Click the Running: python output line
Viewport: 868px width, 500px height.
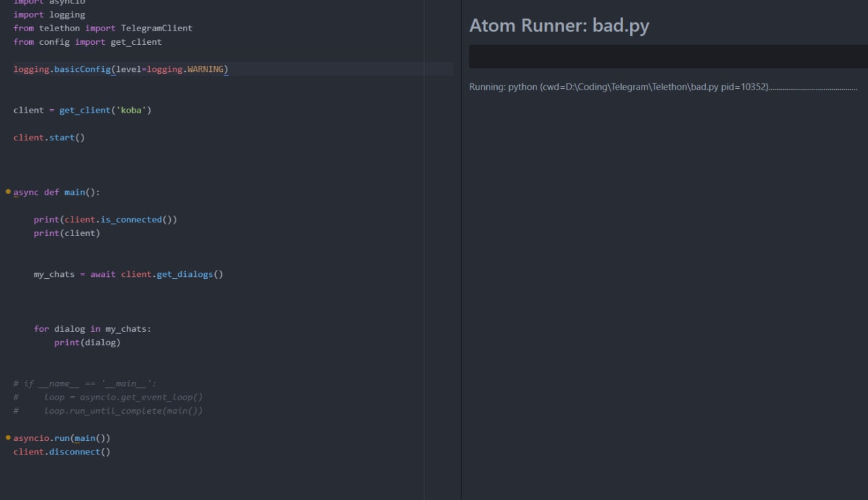pos(663,88)
